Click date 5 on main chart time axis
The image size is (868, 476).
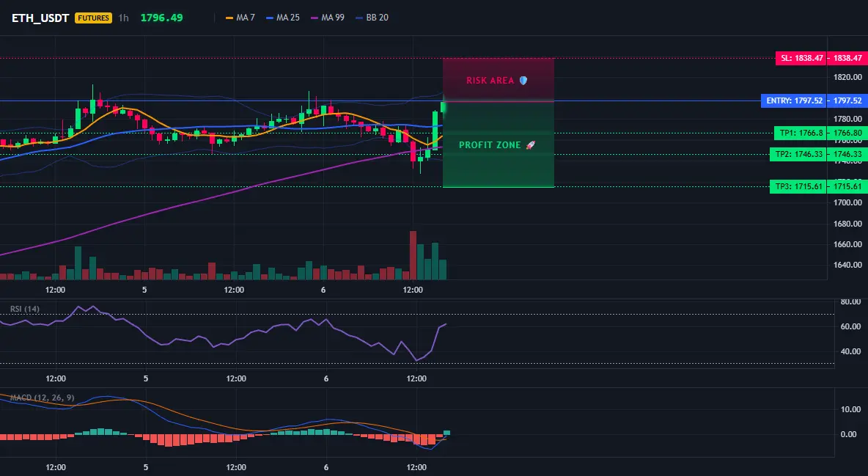(144, 290)
